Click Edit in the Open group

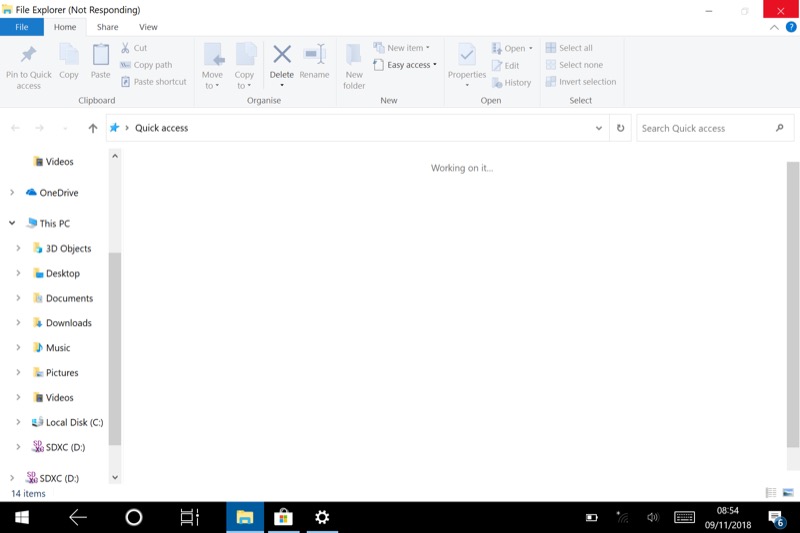tap(505, 65)
